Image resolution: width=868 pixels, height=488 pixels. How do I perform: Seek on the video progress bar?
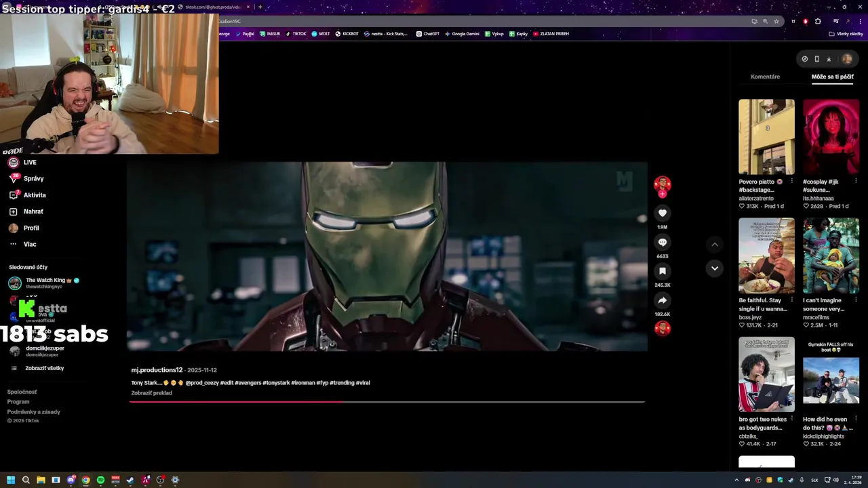coord(387,402)
